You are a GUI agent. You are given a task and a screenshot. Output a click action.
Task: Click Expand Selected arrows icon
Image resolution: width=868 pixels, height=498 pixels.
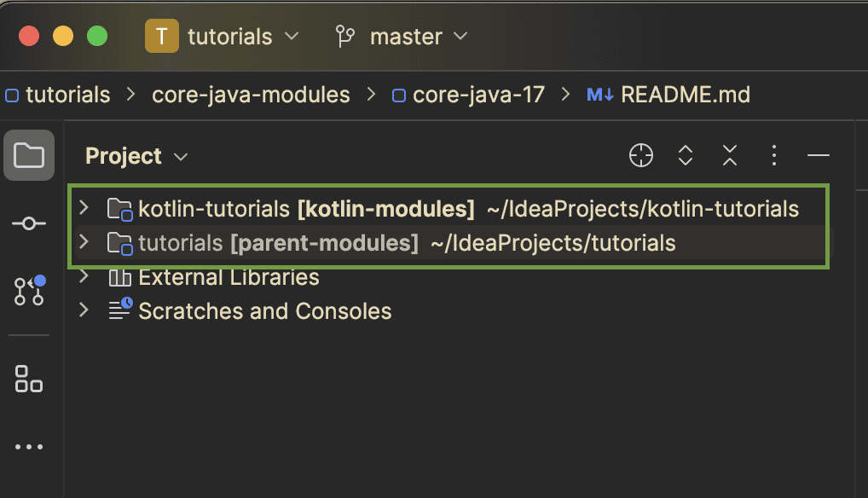click(686, 155)
